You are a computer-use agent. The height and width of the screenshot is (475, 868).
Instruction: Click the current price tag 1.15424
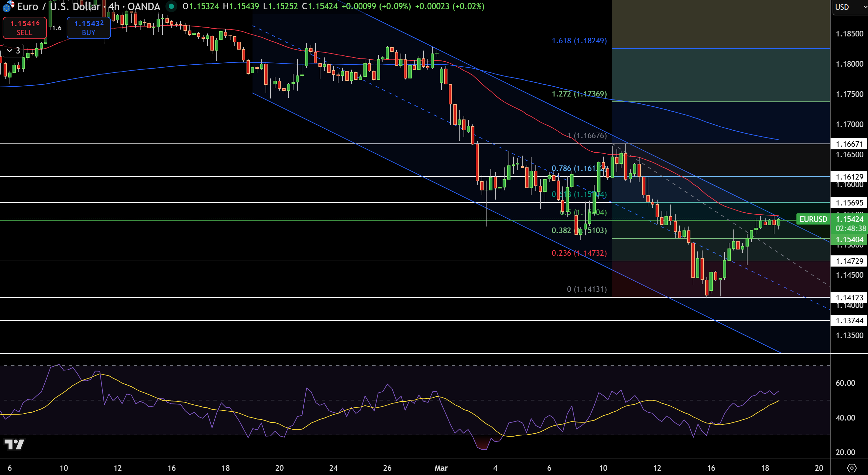tap(850, 219)
